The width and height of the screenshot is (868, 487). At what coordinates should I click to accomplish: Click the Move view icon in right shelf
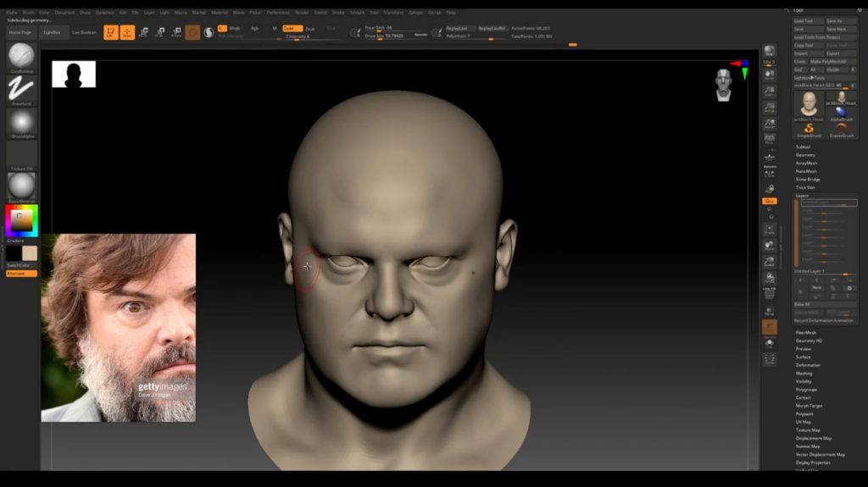click(770, 245)
